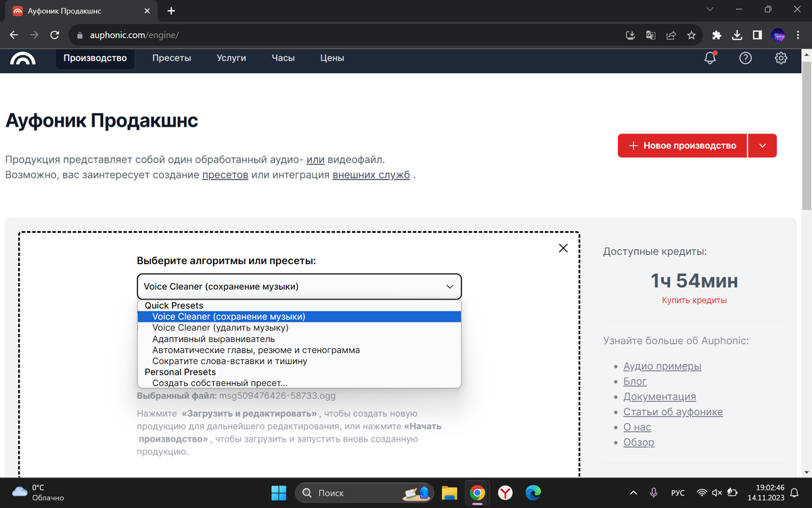The image size is (812, 508).
Task: Click the Новое производство button
Action: (x=682, y=146)
